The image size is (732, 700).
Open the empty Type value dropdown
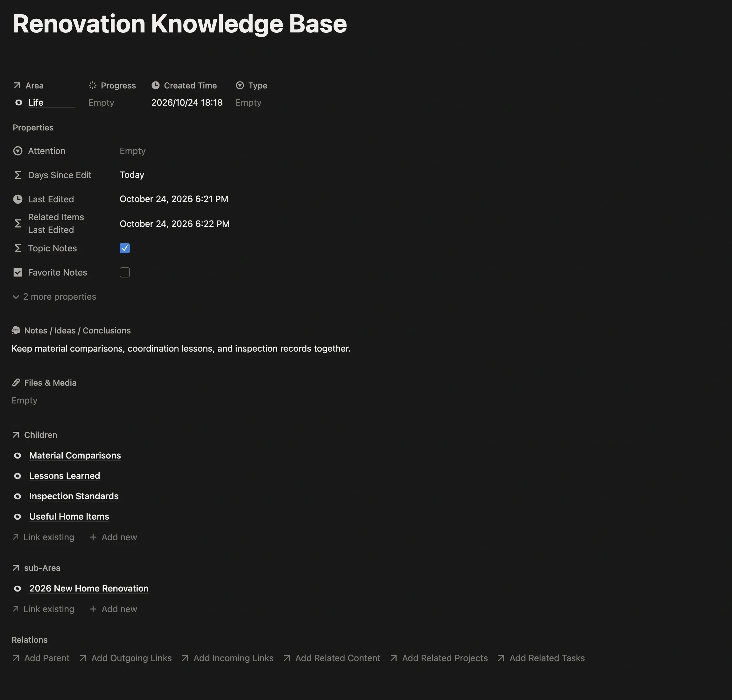click(x=249, y=102)
